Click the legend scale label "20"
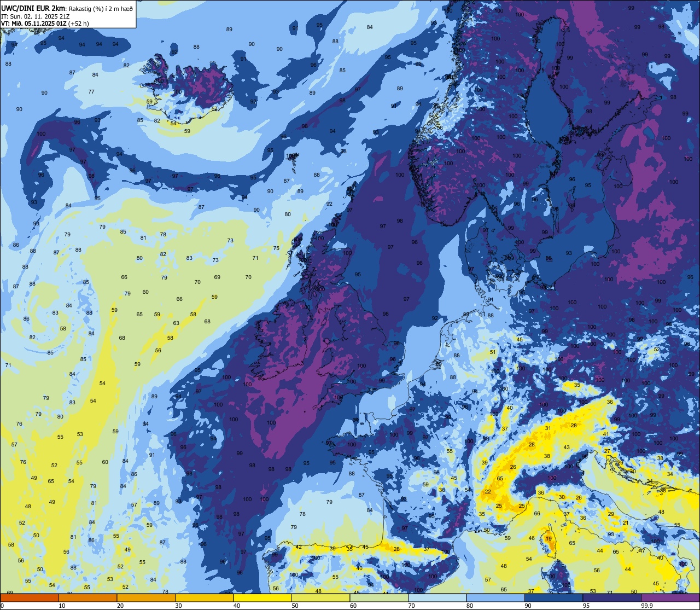The height and width of the screenshot is (610, 700). click(x=120, y=606)
